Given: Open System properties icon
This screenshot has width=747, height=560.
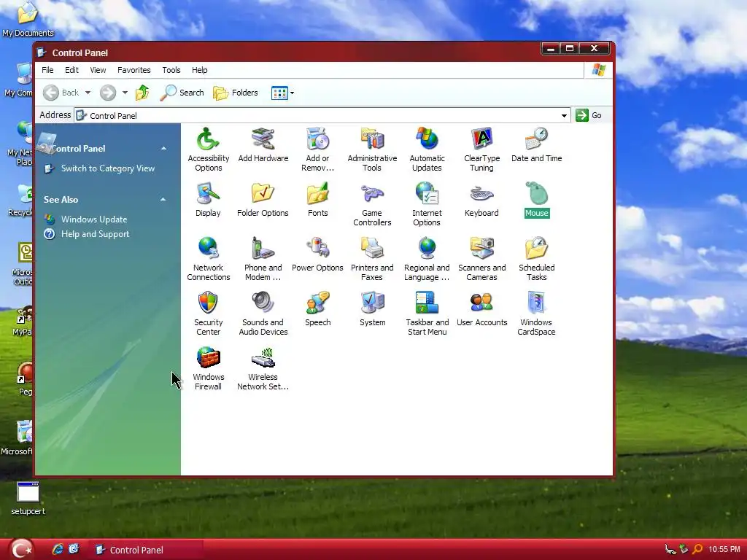Looking at the screenshot, I should (372, 309).
